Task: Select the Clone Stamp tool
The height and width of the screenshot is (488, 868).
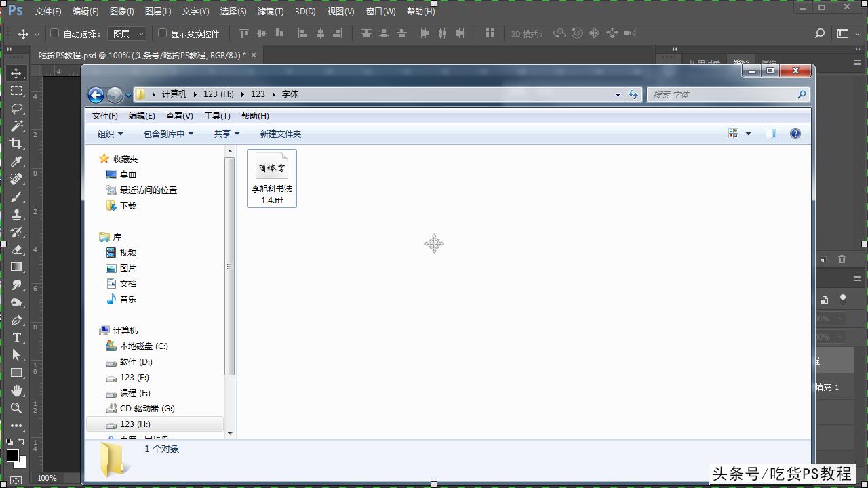Action: pos(16,214)
